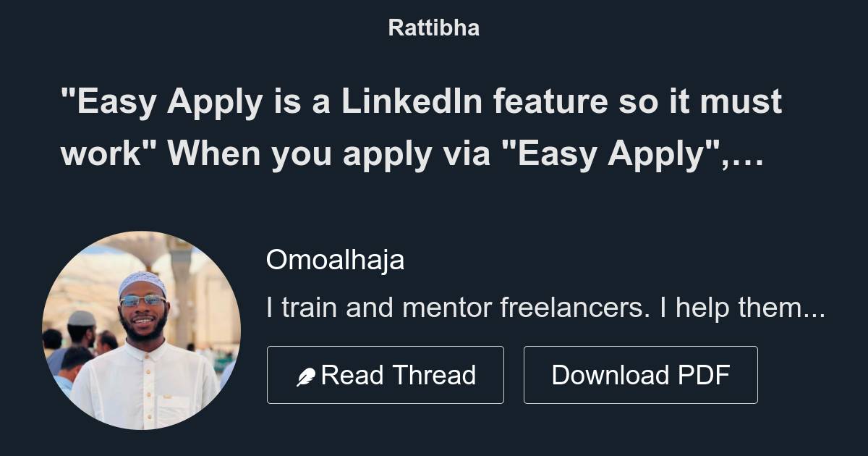
Task: Select the Omoalhaja display name text
Action: (336, 259)
